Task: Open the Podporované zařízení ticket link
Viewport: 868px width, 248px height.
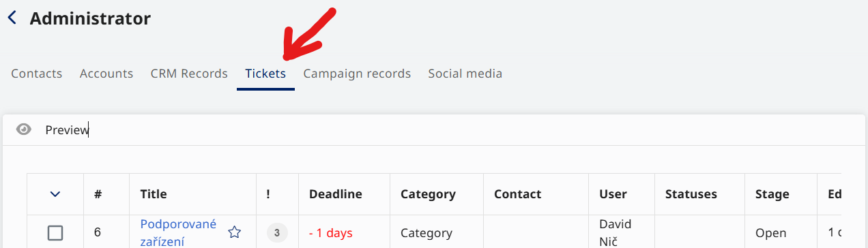Action: click(178, 232)
